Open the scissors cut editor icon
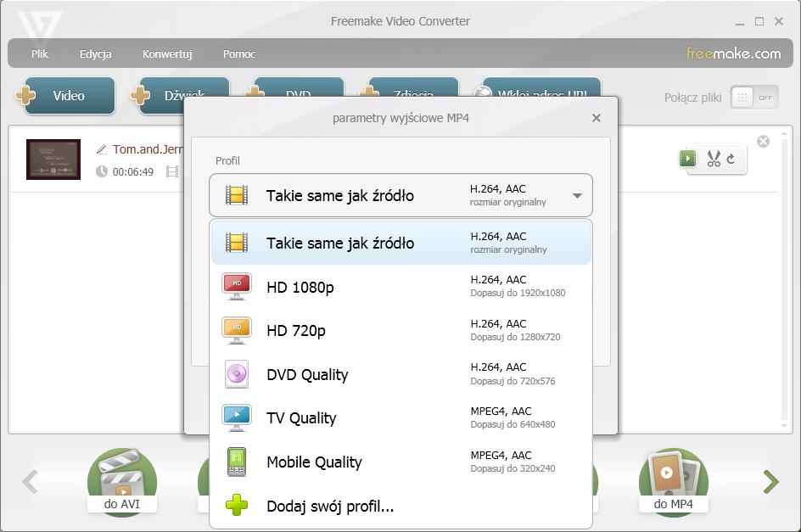 click(714, 159)
